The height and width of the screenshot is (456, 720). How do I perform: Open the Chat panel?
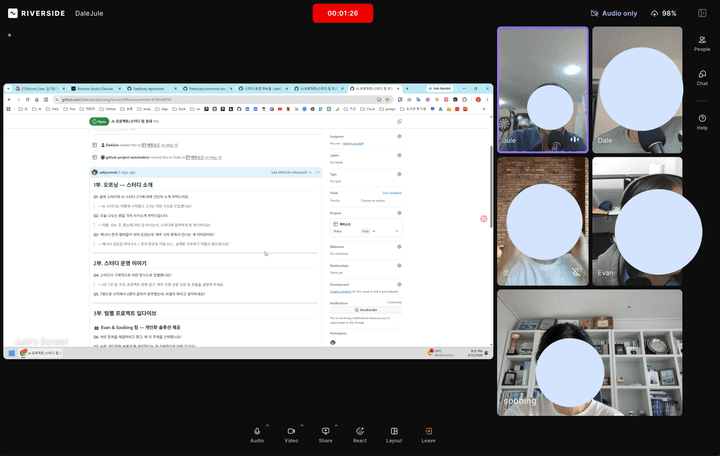click(702, 78)
